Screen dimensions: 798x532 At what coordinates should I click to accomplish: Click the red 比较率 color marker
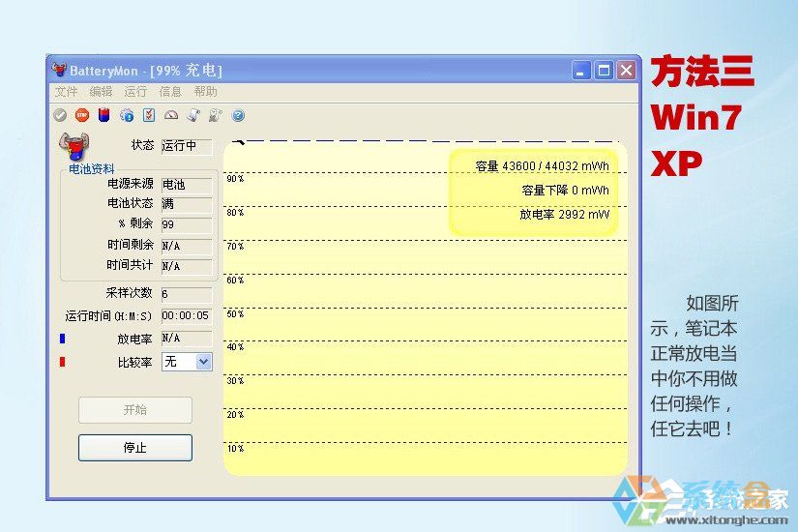point(62,362)
